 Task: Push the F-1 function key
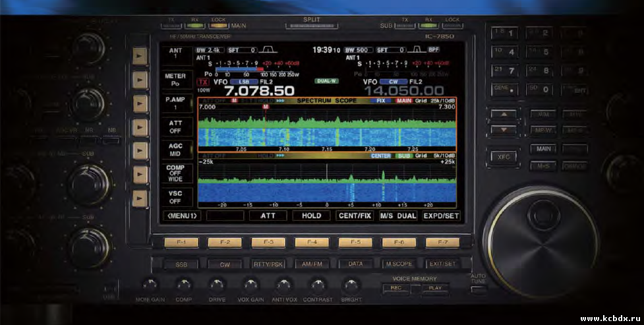point(181,243)
